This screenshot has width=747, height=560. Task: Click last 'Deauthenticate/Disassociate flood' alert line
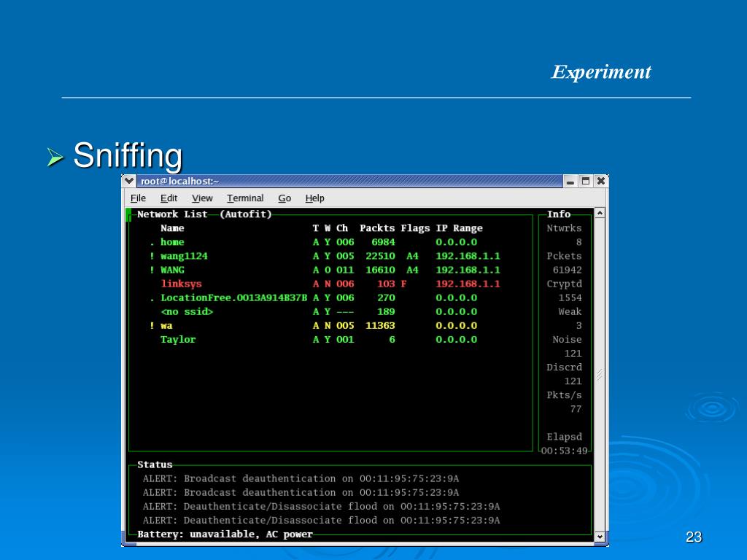(x=321, y=520)
